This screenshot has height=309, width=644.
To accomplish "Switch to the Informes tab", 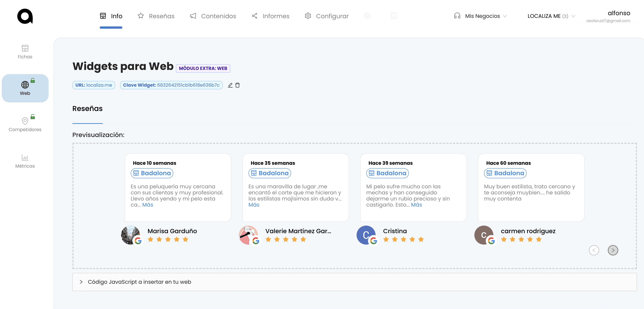I will click(x=270, y=16).
